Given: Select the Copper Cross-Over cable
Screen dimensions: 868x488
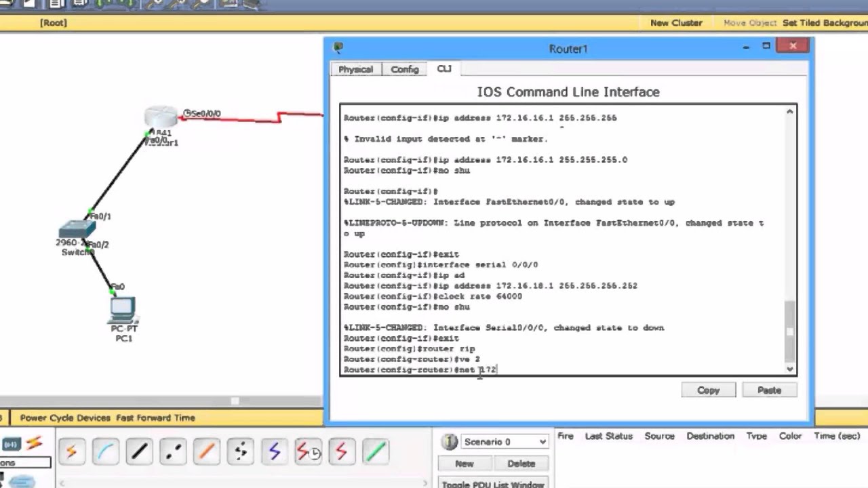Looking at the screenshot, I should tap(172, 451).
